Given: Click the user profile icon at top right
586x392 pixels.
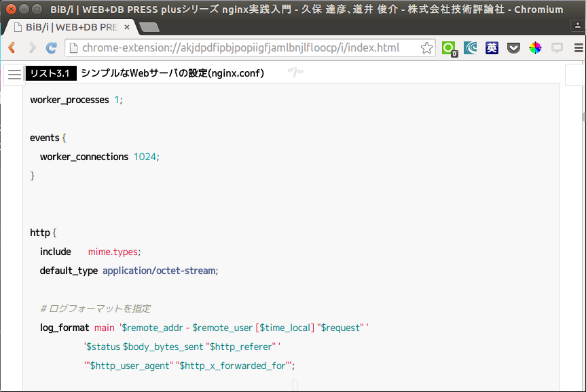Looking at the screenshot, I should (577, 25).
